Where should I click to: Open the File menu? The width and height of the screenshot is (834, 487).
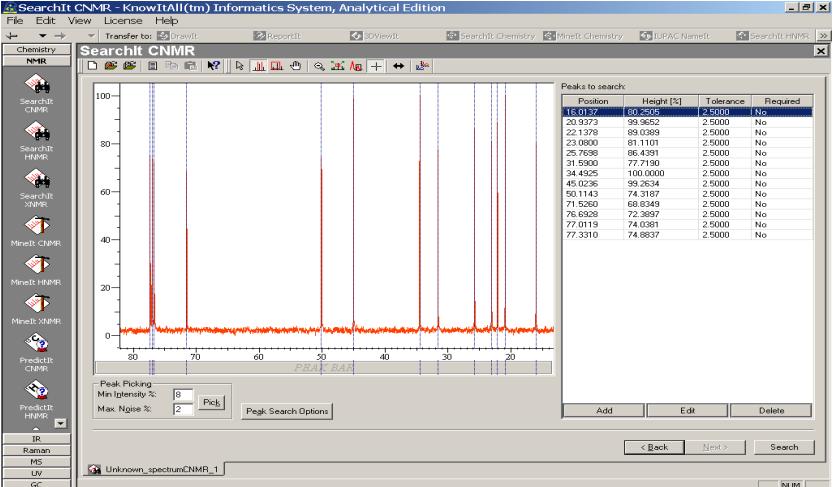[x=14, y=20]
